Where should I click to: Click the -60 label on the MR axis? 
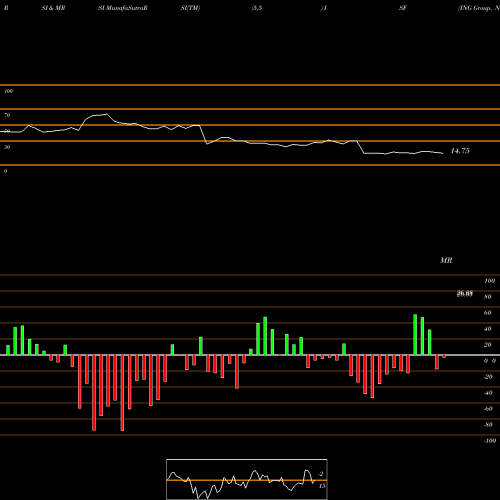tap(488, 409)
